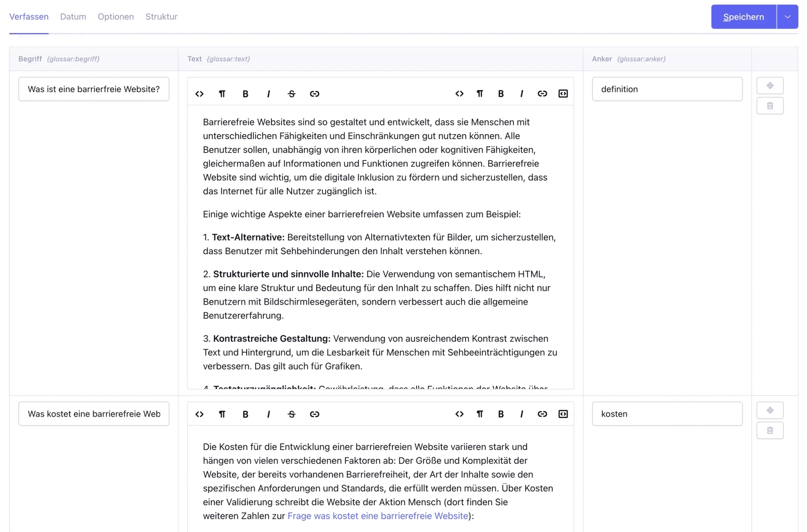Toggle strikethrough in the kosten row editor
Viewport: 807px width, 532px height.
tap(292, 414)
